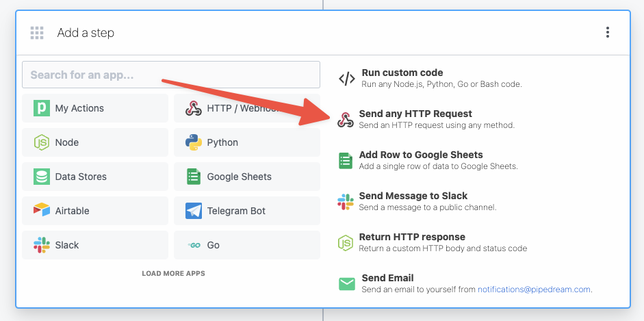This screenshot has width=644, height=321.
Task: Click the green envelope icon beside Send Email
Action: click(347, 283)
